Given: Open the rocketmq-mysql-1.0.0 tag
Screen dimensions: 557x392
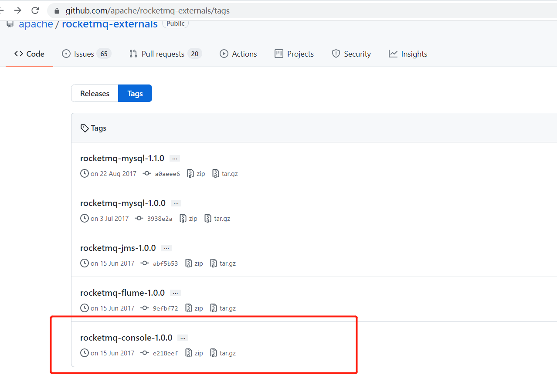Looking at the screenshot, I should click(123, 203).
